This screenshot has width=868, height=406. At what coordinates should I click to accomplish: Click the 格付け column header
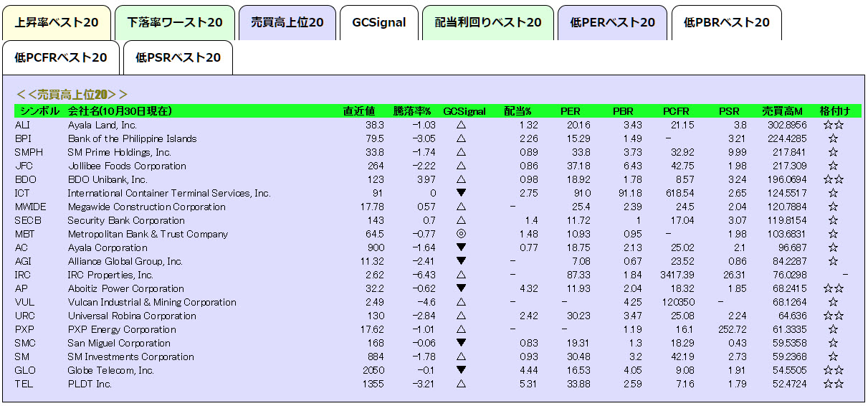(x=834, y=111)
